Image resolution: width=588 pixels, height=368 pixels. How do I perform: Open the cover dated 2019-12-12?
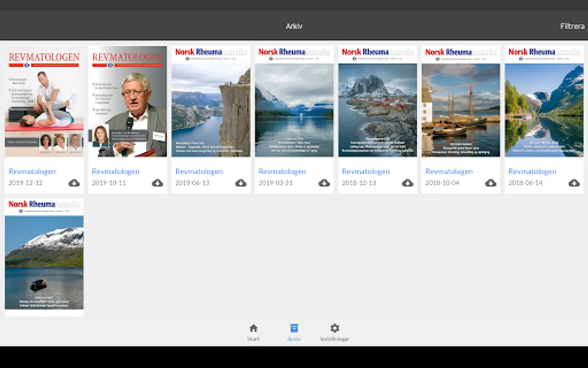pyautogui.click(x=44, y=101)
